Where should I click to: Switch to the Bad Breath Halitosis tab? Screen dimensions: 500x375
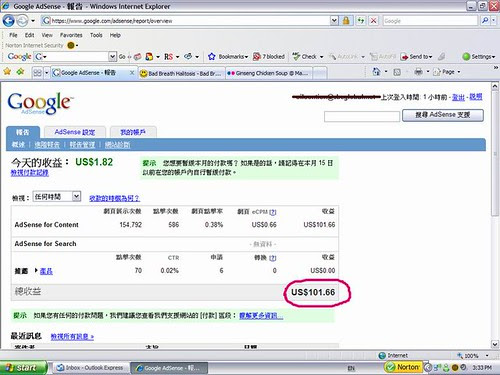(181, 73)
